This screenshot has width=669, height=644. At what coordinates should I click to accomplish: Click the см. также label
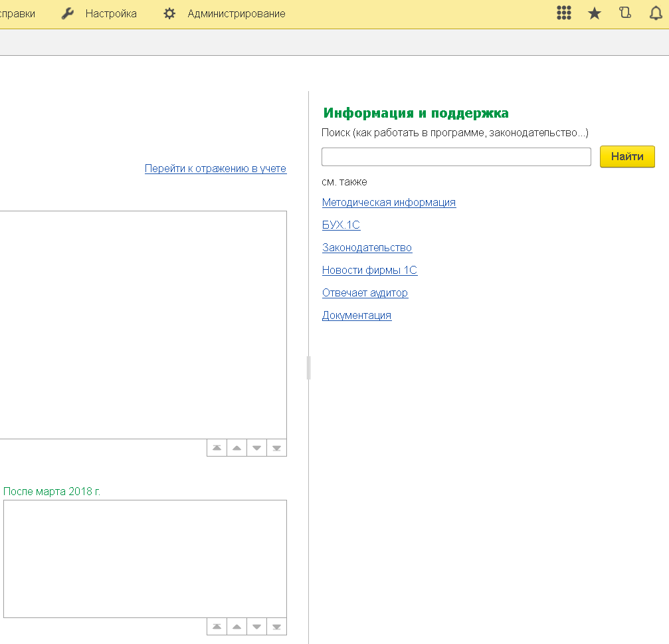pos(344,182)
